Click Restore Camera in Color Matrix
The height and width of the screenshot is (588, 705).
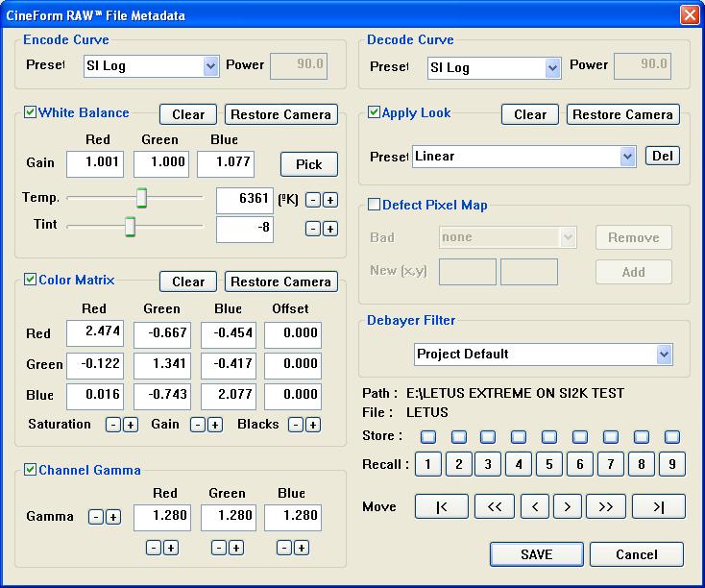280,282
